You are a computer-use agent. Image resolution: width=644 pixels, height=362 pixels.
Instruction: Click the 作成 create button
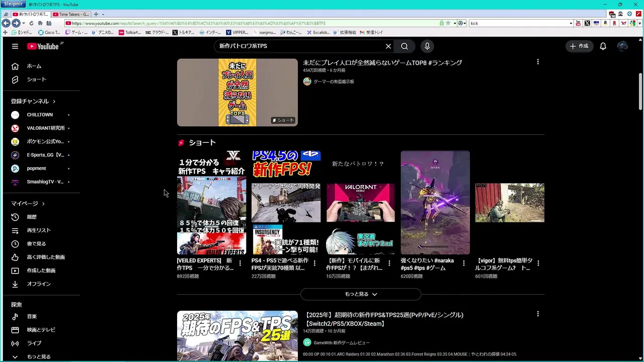pyautogui.click(x=579, y=46)
